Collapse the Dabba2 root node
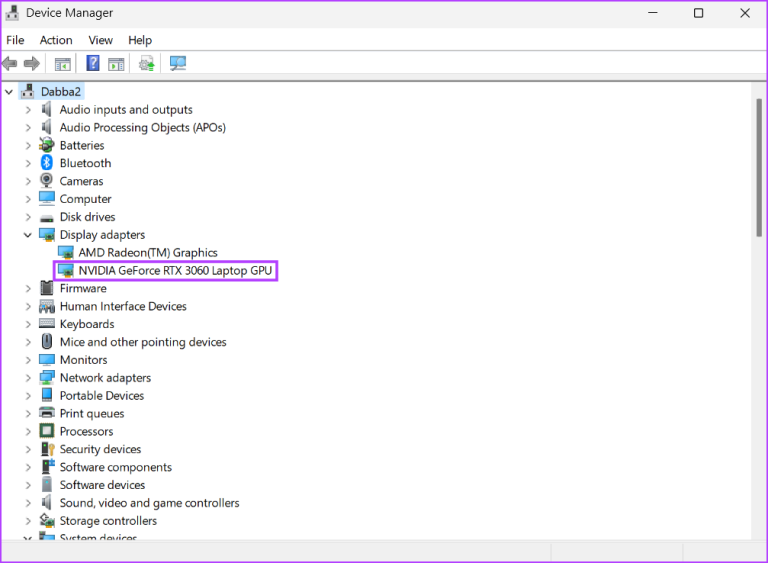Screen dimensions: 768x563 (10, 92)
